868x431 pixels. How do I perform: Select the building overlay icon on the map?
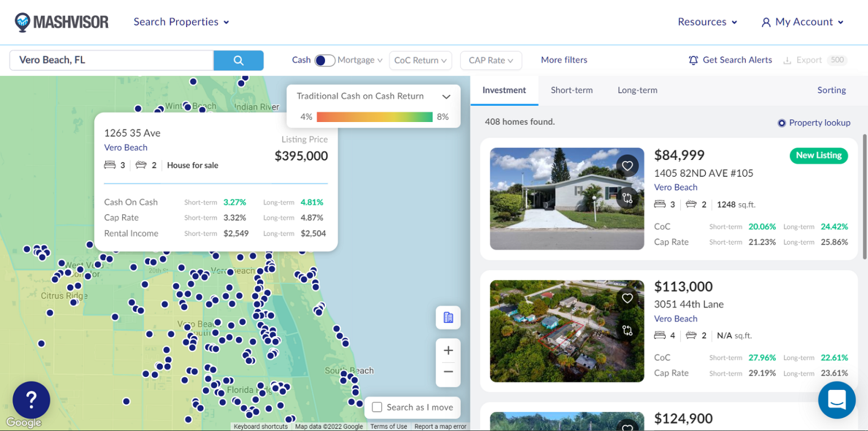(448, 317)
